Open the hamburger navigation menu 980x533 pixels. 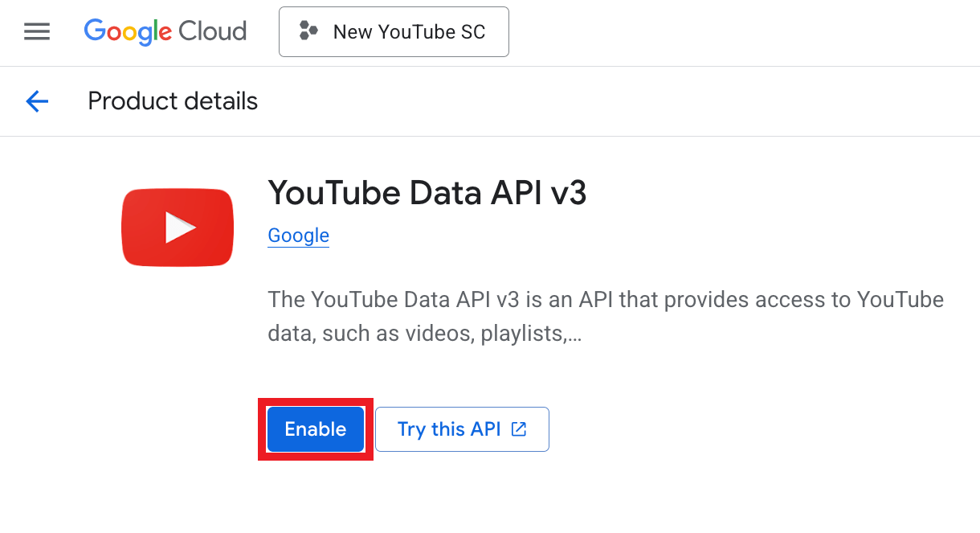point(37,31)
